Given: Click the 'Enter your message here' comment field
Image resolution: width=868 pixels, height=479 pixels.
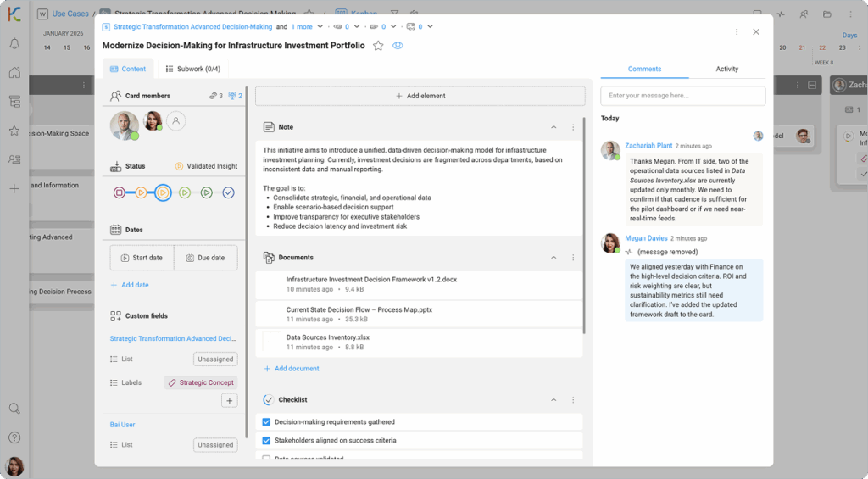Looking at the screenshot, I should 682,96.
